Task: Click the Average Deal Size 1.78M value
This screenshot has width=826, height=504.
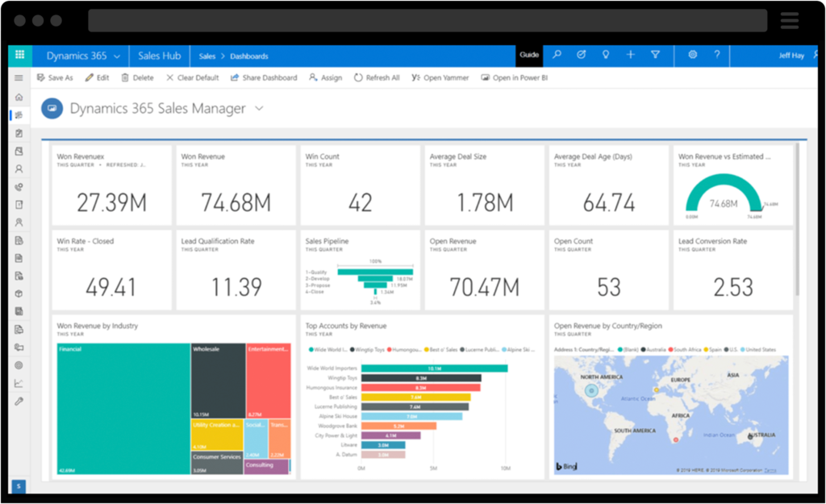Action: (485, 202)
